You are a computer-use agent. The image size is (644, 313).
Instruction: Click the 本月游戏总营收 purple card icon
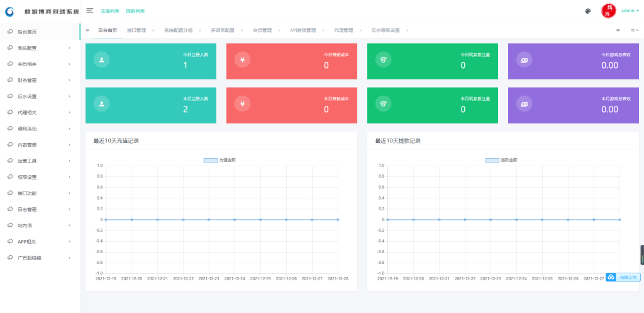coord(524,104)
